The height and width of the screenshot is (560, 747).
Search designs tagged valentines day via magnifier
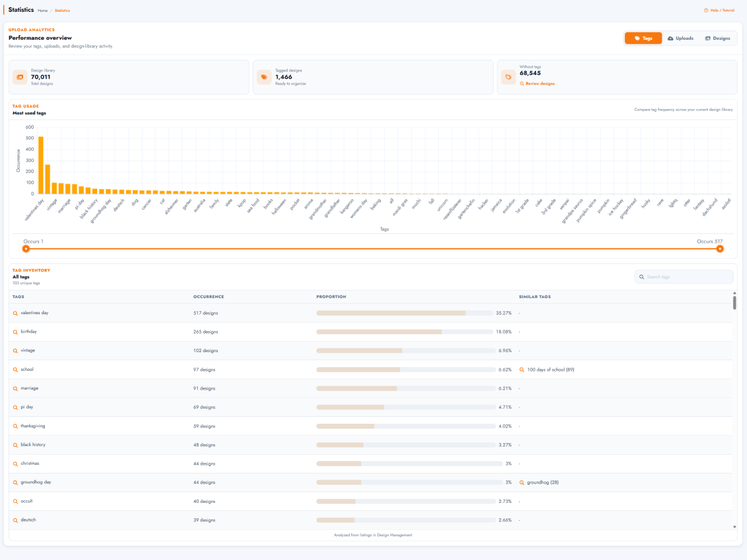tap(16, 313)
